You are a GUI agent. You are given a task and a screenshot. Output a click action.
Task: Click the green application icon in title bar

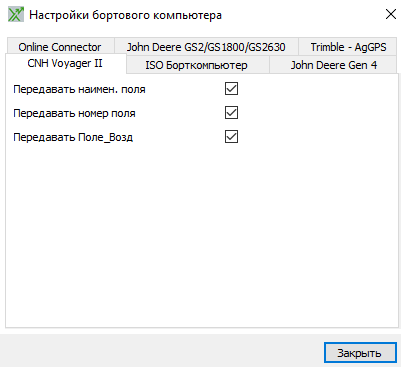[16, 15]
